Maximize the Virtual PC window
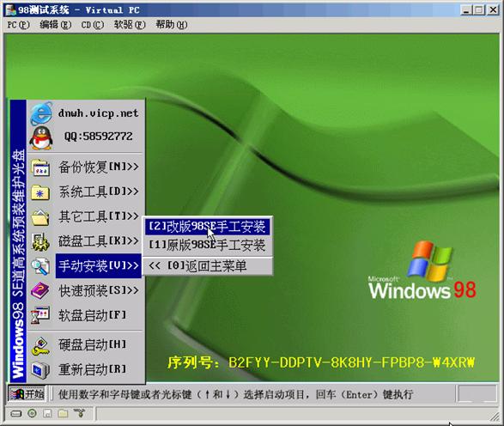Image resolution: width=504 pixels, height=426 pixels. point(479,10)
